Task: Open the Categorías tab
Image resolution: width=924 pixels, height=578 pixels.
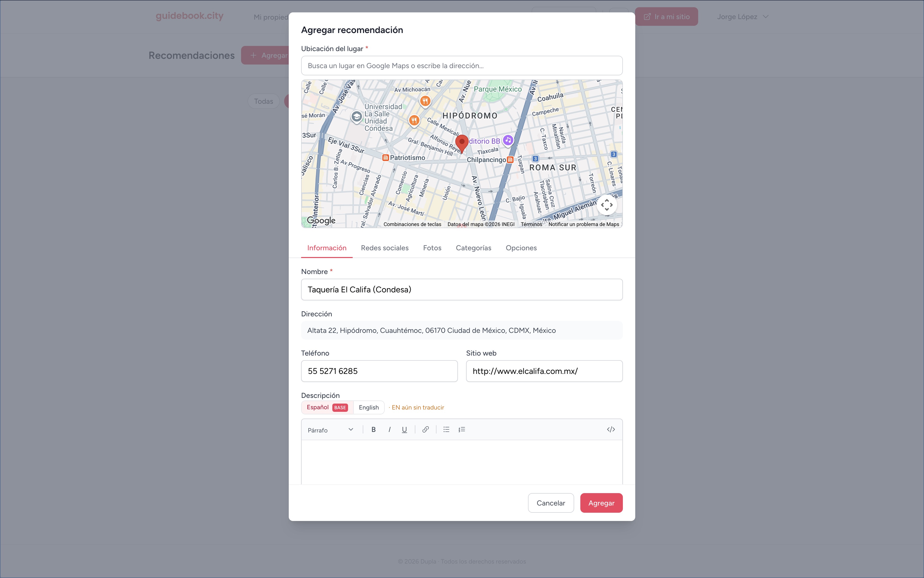Action: pyautogui.click(x=473, y=248)
